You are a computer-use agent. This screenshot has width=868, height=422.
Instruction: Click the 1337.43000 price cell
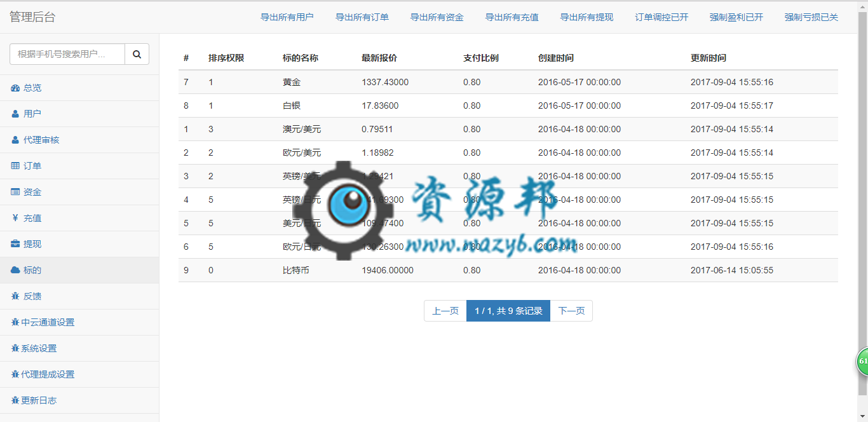click(385, 82)
